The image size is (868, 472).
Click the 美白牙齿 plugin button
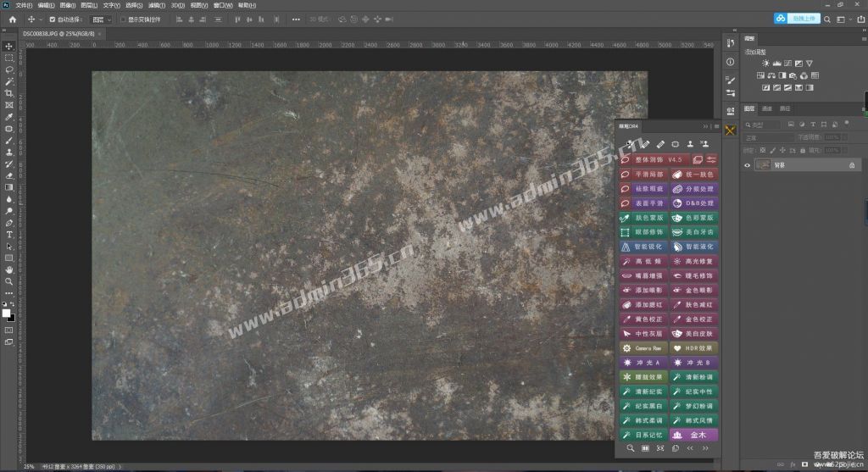(693, 232)
